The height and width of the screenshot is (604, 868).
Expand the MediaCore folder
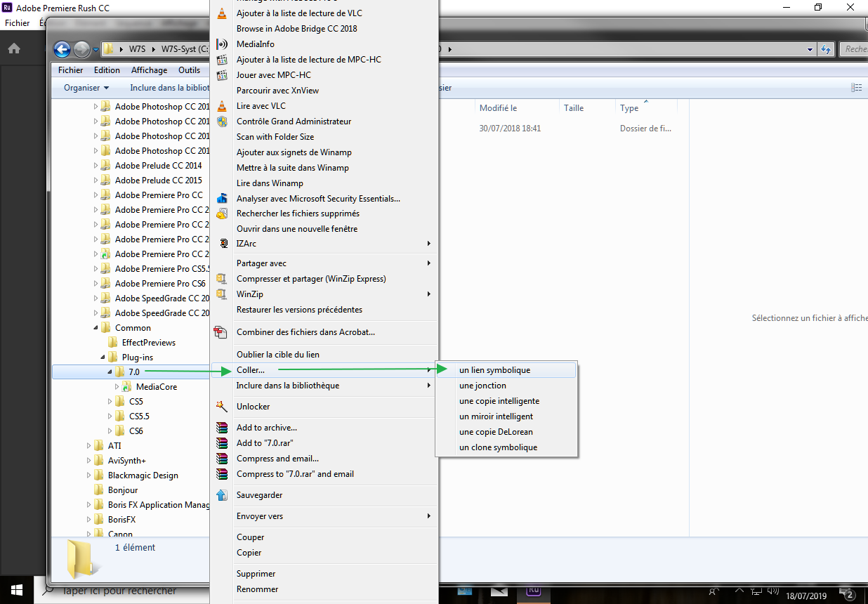click(117, 387)
